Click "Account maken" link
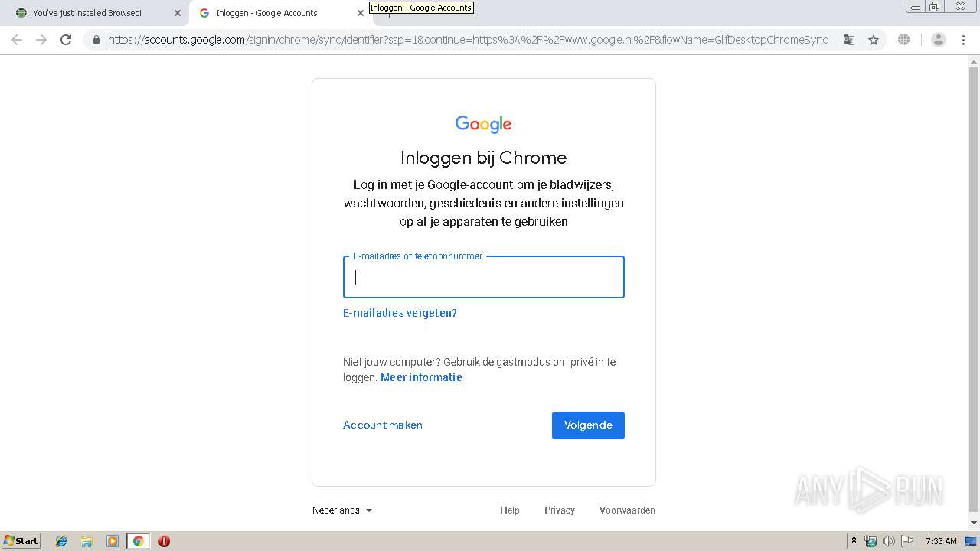 click(x=383, y=425)
